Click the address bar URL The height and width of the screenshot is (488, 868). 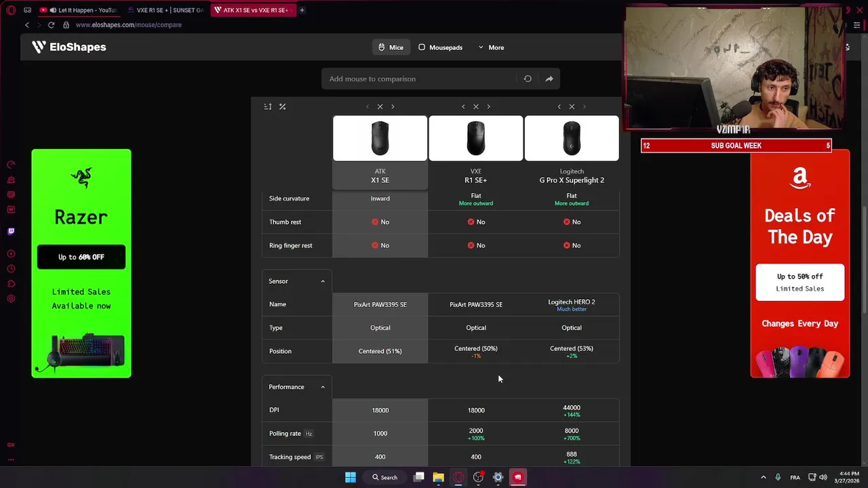pyautogui.click(x=129, y=25)
